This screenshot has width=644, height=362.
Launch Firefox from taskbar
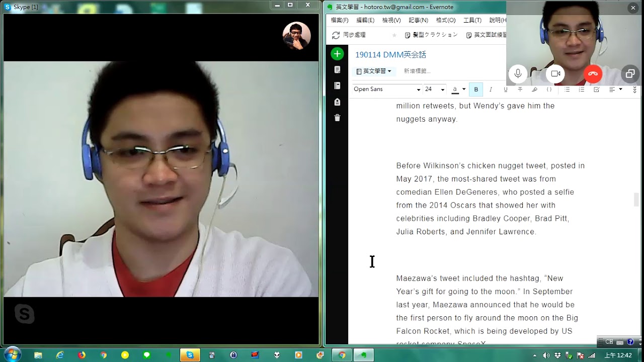(82, 355)
